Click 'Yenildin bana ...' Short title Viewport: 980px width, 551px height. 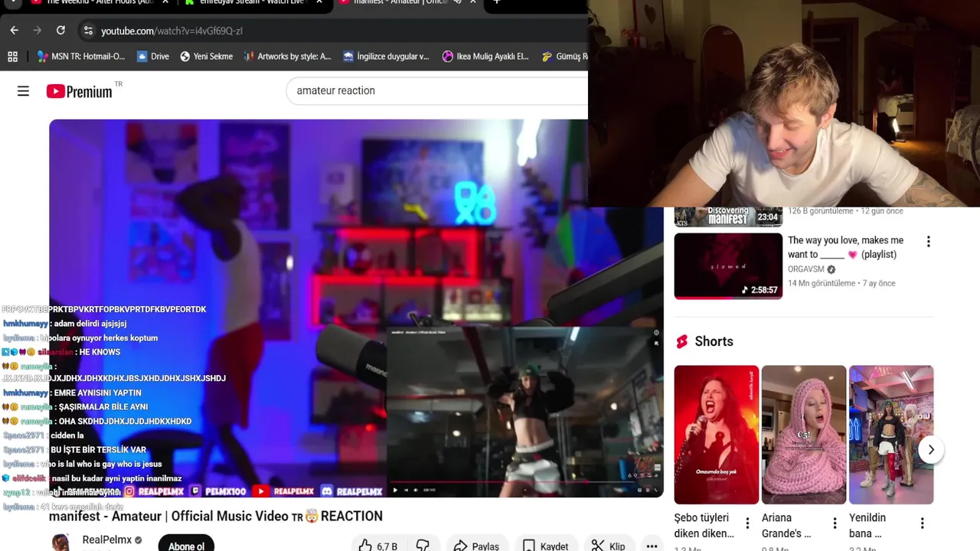click(867, 526)
